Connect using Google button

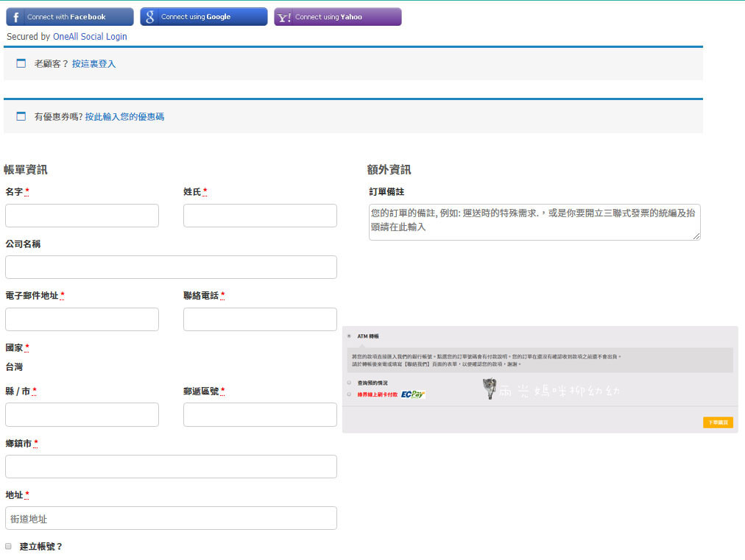(x=204, y=17)
